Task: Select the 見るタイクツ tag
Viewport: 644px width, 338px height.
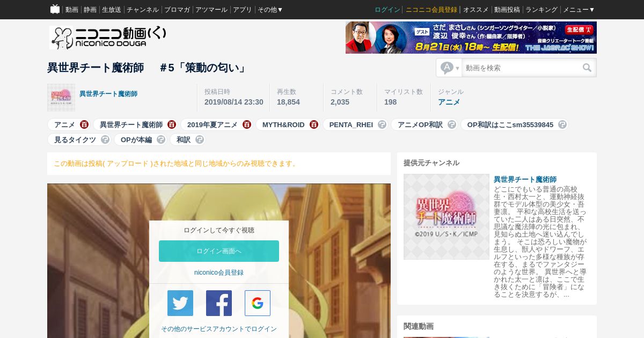Action: (x=75, y=139)
